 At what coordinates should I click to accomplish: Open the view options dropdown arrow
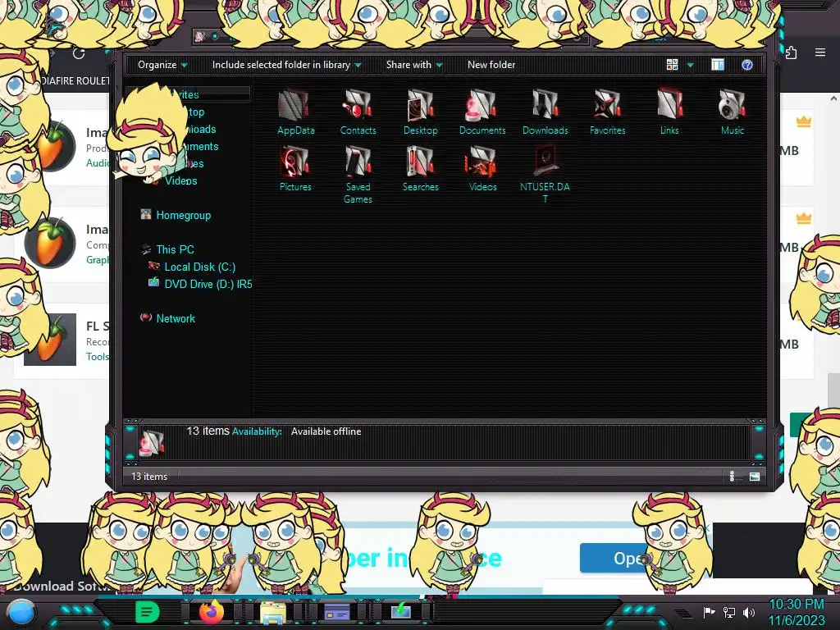[x=690, y=66]
